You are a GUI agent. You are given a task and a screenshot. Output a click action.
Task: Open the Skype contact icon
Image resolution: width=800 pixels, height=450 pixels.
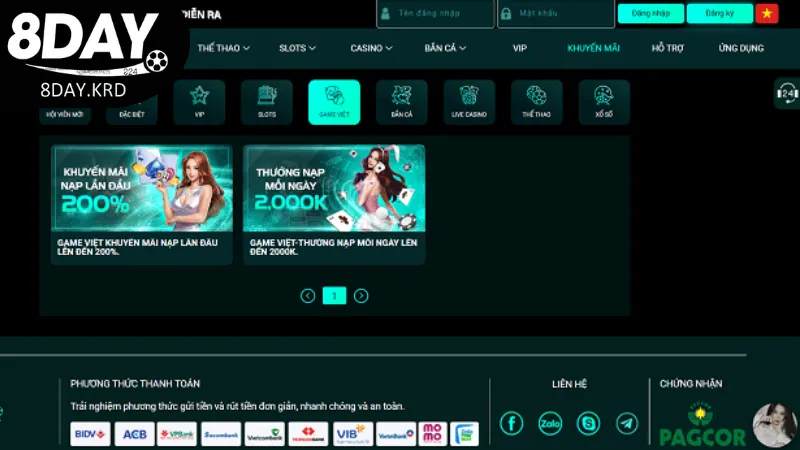(x=588, y=423)
